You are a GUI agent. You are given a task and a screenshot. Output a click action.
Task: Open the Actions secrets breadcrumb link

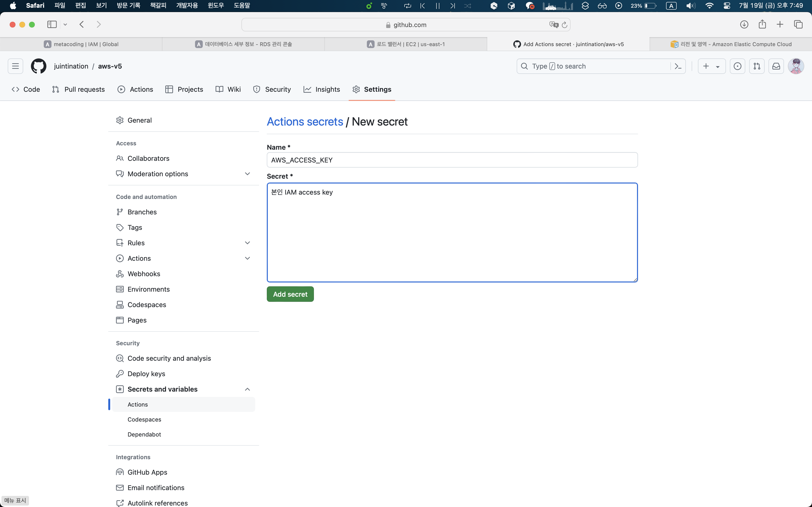pyautogui.click(x=305, y=122)
